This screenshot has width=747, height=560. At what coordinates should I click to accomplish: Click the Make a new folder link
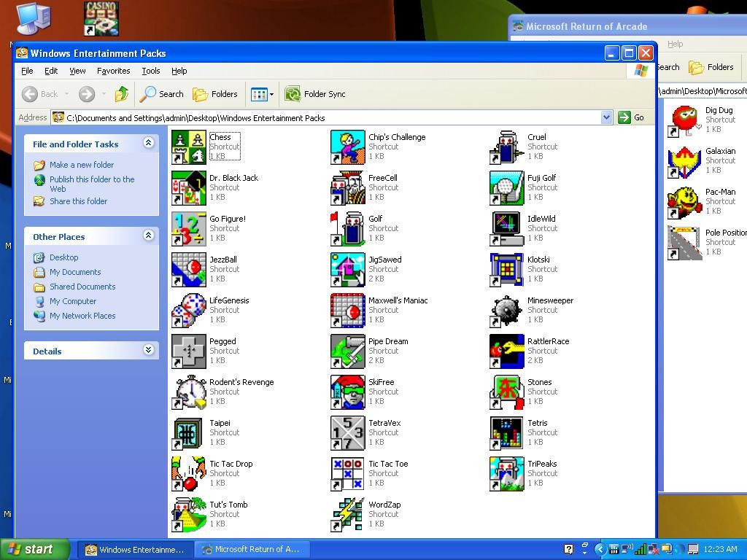(x=82, y=165)
